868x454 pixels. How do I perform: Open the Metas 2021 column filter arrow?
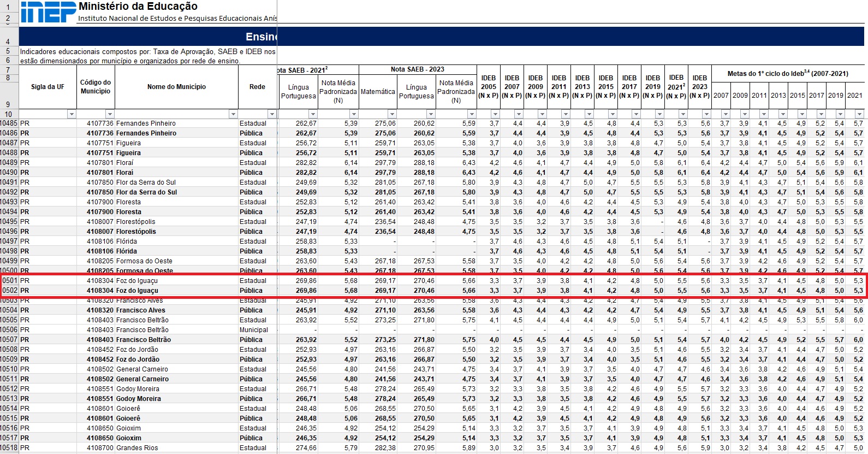coord(859,114)
